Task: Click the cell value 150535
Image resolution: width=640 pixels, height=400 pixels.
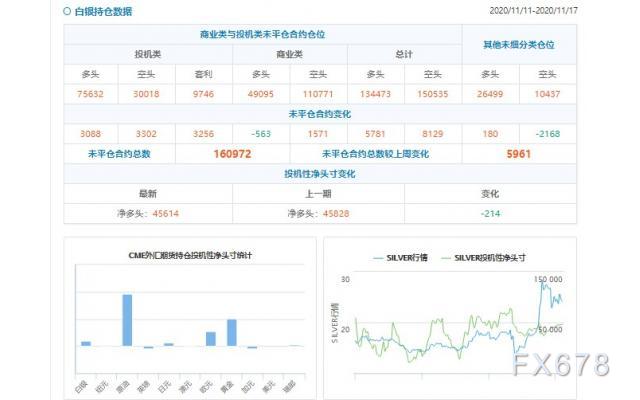Action: [433, 94]
